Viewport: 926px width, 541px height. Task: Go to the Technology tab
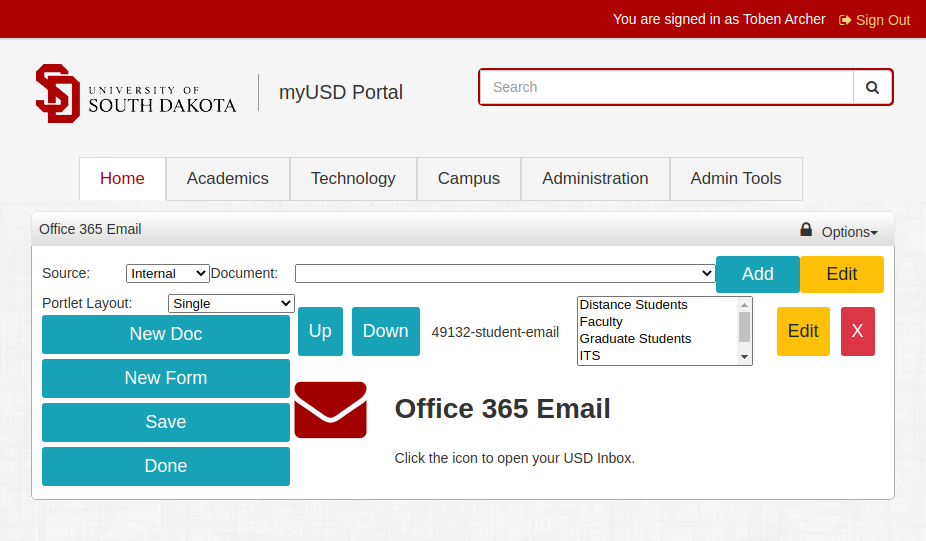tap(353, 179)
